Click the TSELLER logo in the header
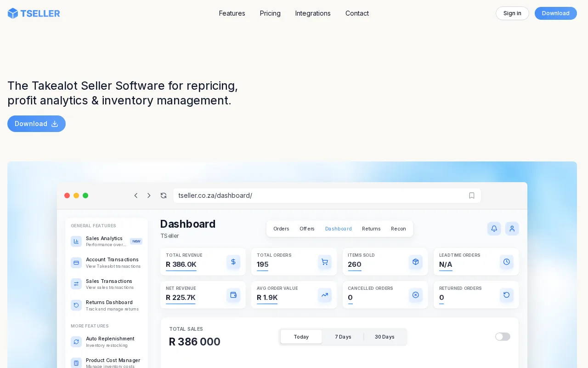Viewport: 588px width, 368px height. pyautogui.click(x=34, y=13)
